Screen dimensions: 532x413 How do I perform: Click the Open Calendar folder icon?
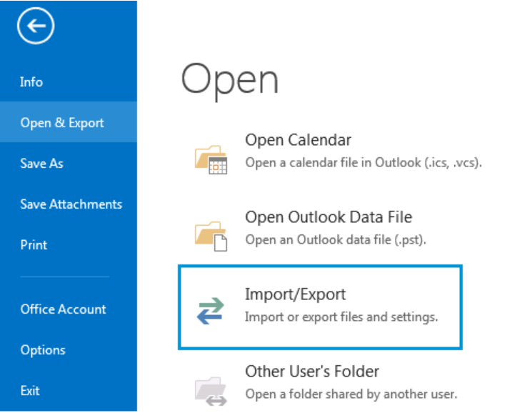pos(211,159)
